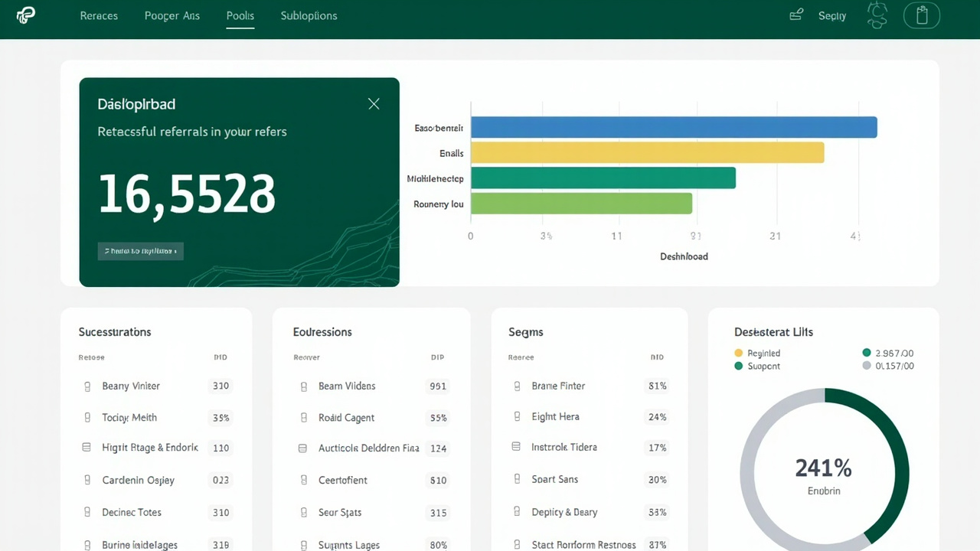980x551 pixels.
Task: Click the icon next to Burine inidelages
Action: tap(87, 545)
